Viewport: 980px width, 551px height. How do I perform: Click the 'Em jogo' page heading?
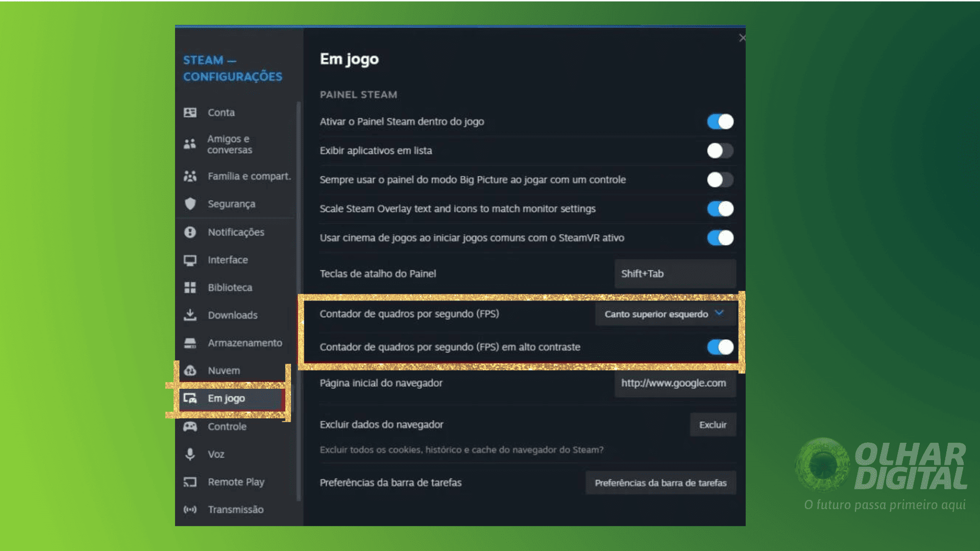349,59
